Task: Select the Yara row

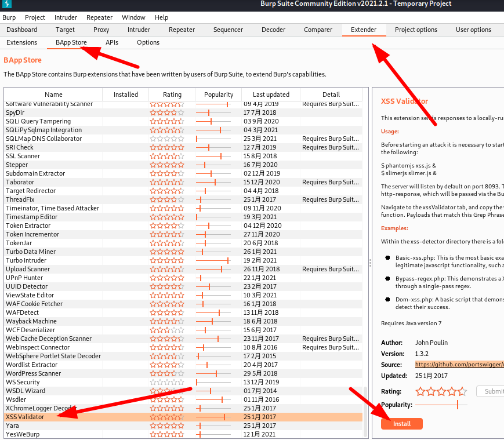Action: pyautogui.click(x=183, y=426)
